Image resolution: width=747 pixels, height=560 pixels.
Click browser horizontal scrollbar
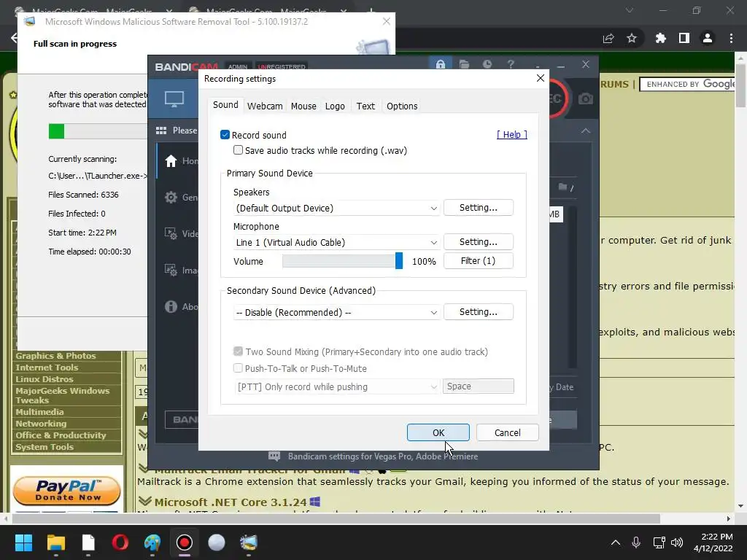336,518
